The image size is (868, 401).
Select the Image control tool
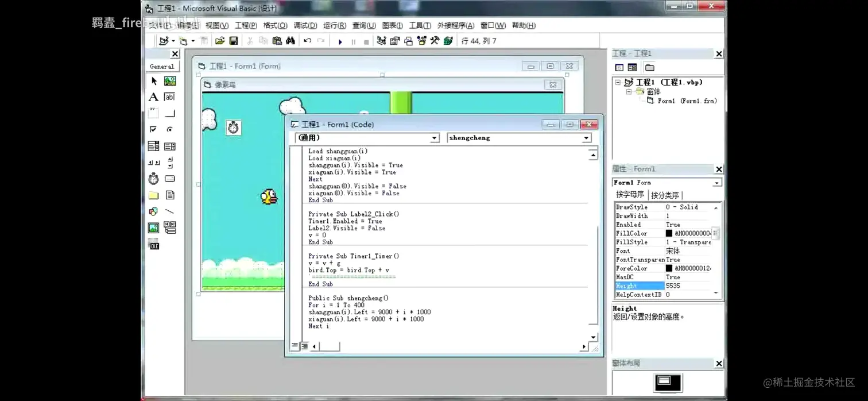pyautogui.click(x=153, y=228)
